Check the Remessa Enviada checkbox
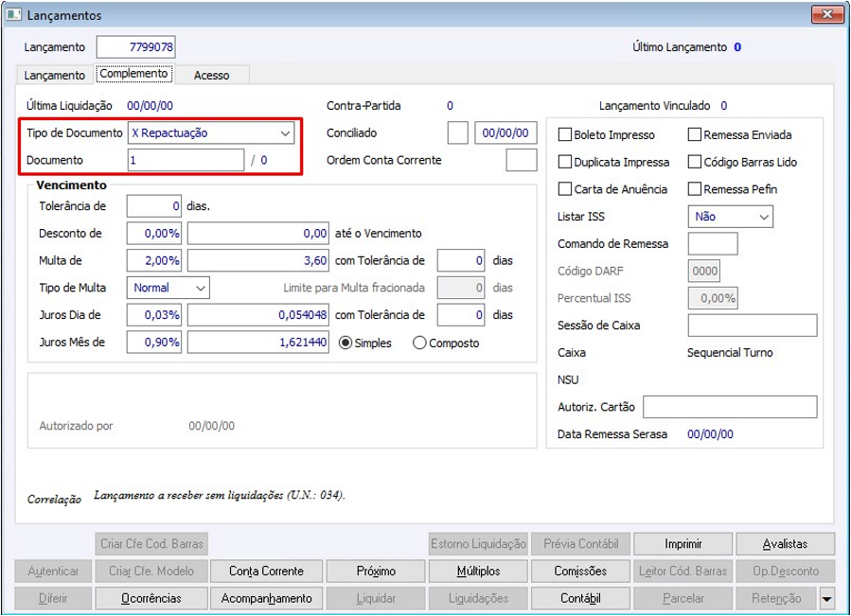The height and width of the screenshot is (616, 851). [x=694, y=134]
